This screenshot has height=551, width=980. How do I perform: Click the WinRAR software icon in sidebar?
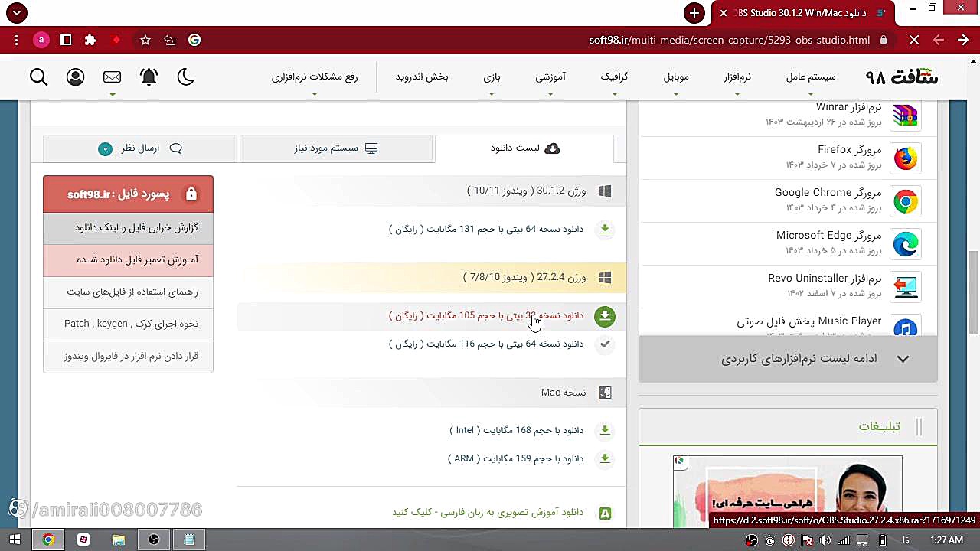[x=906, y=116]
